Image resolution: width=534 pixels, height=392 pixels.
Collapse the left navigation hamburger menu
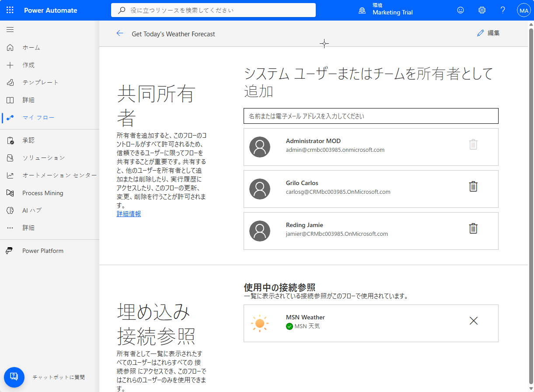pyautogui.click(x=10, y=30)
